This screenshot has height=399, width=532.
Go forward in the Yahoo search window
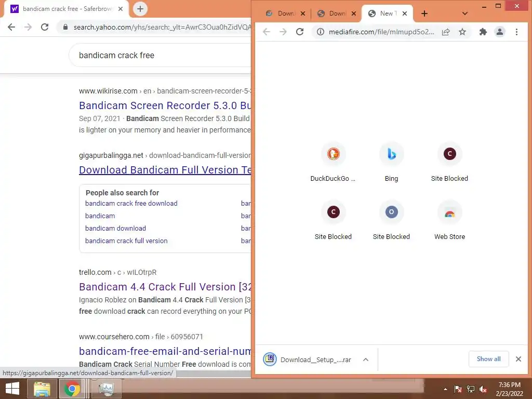point(28,27)
